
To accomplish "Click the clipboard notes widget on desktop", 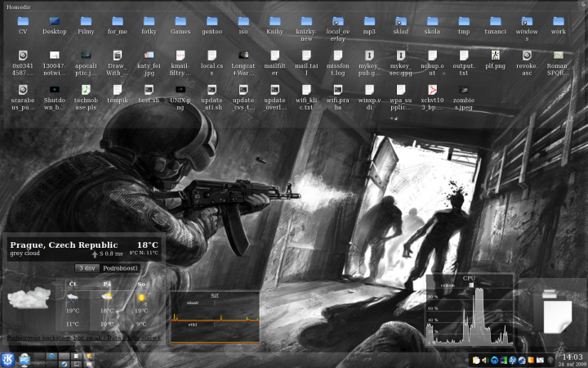I will 553,311.
